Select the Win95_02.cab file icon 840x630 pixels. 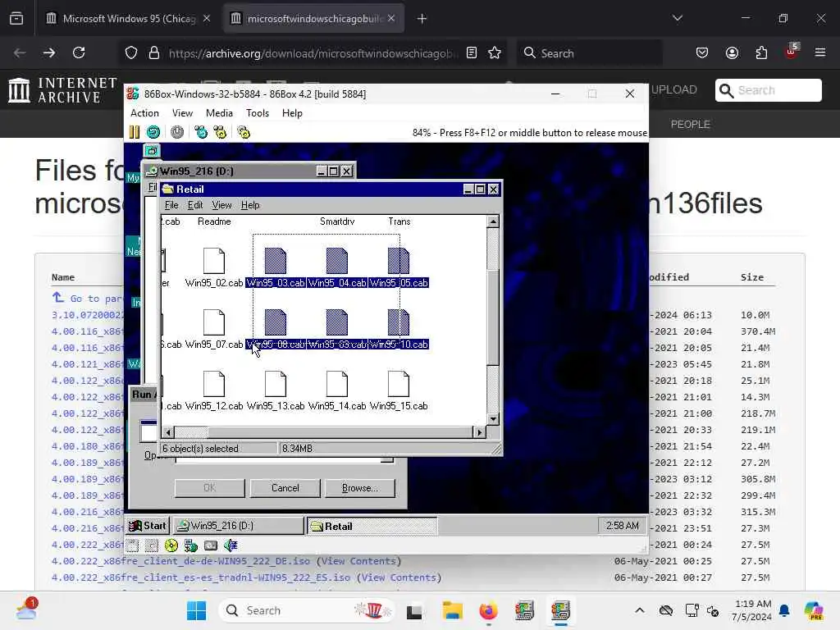coord(214,261)
